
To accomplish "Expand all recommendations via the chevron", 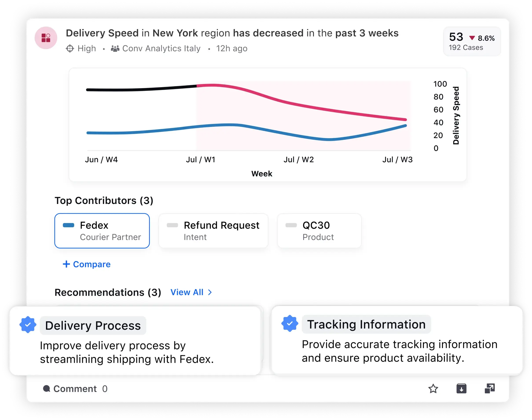I will [210, 292].
